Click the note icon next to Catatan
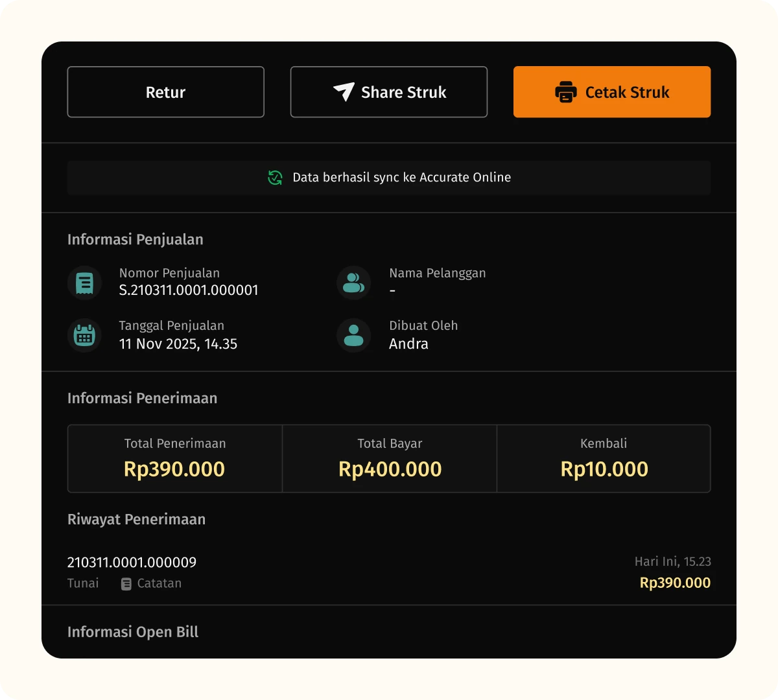This screenshot has width=778, height=700. 126,584
